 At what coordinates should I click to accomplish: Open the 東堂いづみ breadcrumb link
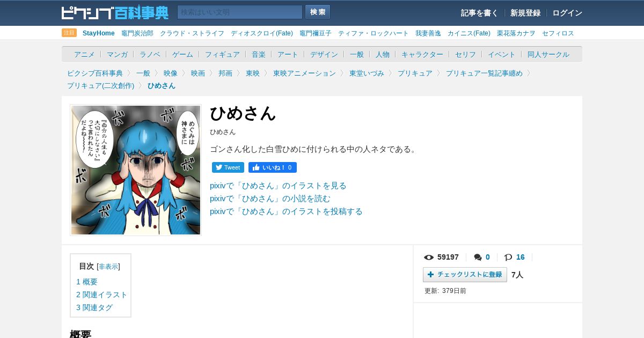(x=367, y=73)
